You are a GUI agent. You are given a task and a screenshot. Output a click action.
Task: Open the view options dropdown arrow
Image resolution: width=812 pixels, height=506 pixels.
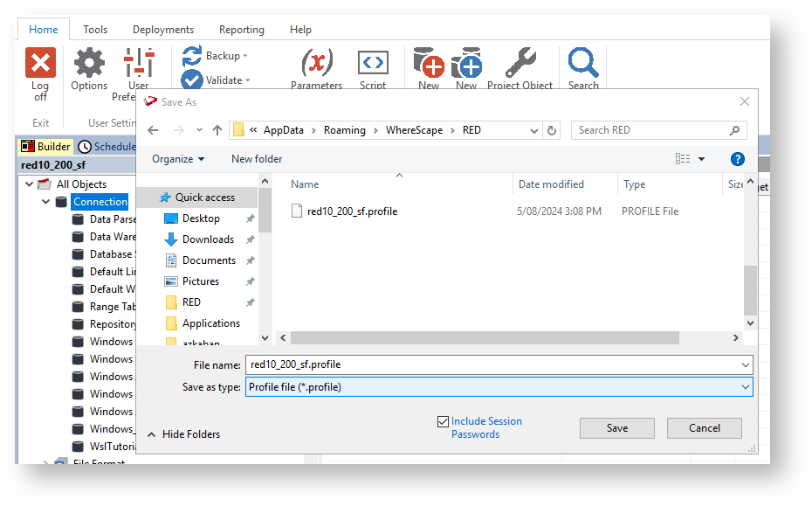tap(702, 159)
